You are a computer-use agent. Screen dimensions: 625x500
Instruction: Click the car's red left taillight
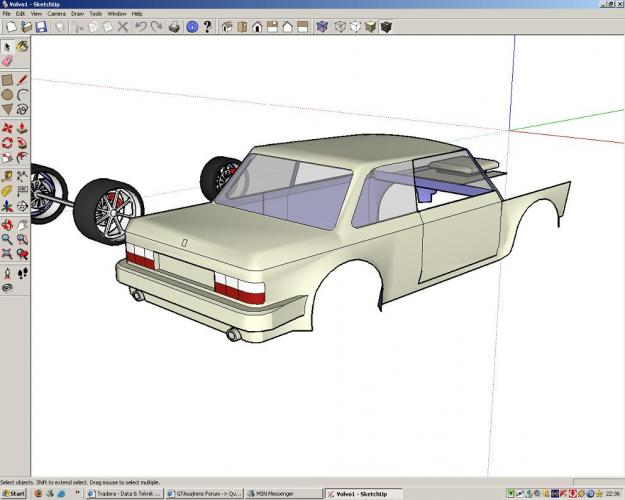(140, 258)
